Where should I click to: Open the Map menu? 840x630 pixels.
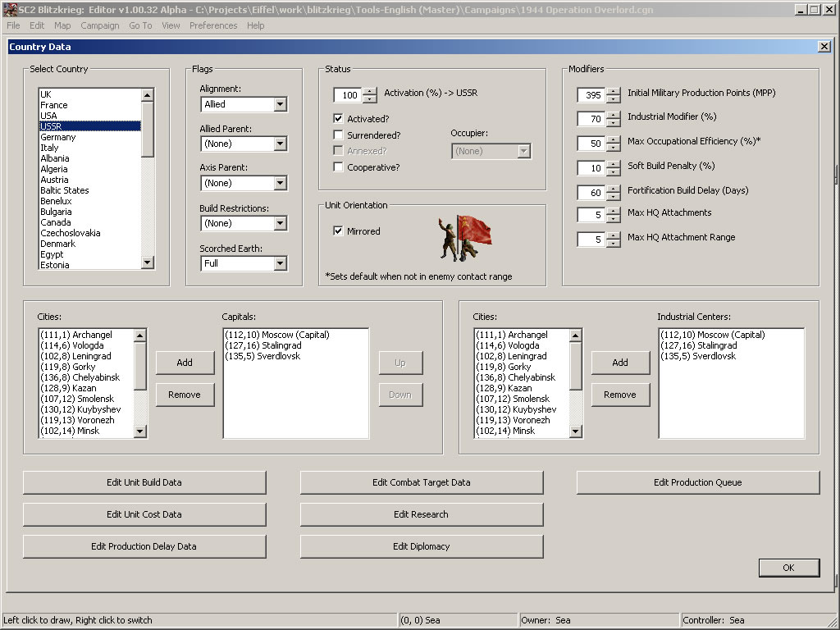tap(62, 25)
